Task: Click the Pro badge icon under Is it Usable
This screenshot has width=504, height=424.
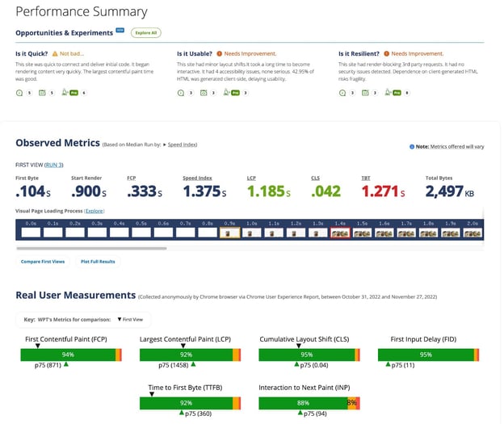Action: tap(235, 93)
